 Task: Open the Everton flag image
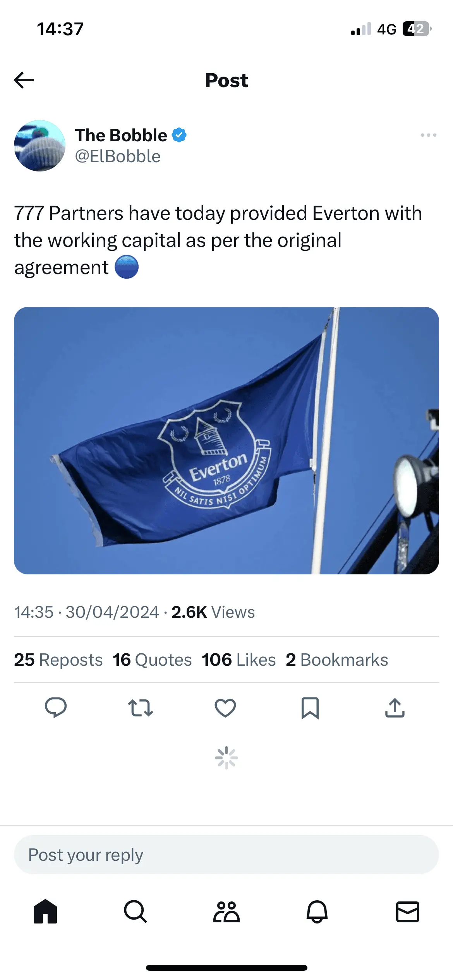point(226,440)
